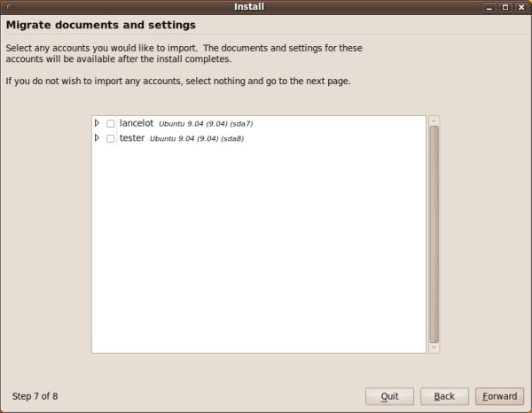Click the Forward button
The height and width of the screenshot is (413, 532).
tap(499, 396)
